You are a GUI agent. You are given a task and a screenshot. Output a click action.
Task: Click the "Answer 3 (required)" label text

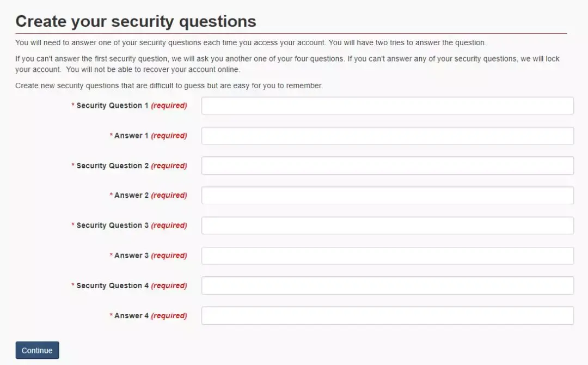149,255
